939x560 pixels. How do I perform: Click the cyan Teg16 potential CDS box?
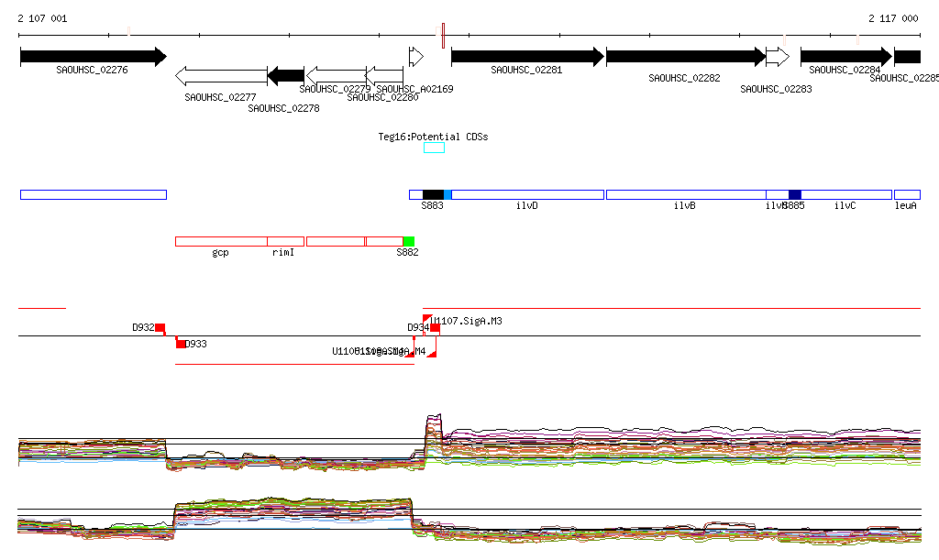[434, 148]
